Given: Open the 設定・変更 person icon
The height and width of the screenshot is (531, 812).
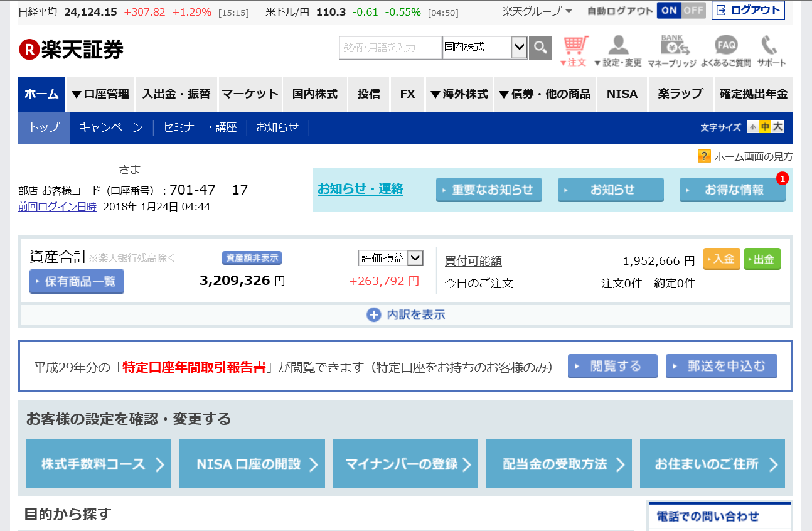Looking at the screenshot, I should [618, 51].
